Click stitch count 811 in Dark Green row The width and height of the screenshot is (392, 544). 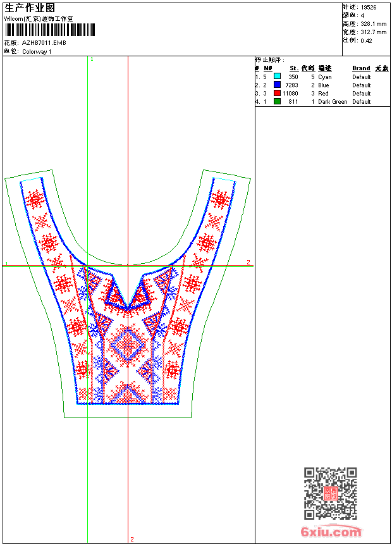293,102
